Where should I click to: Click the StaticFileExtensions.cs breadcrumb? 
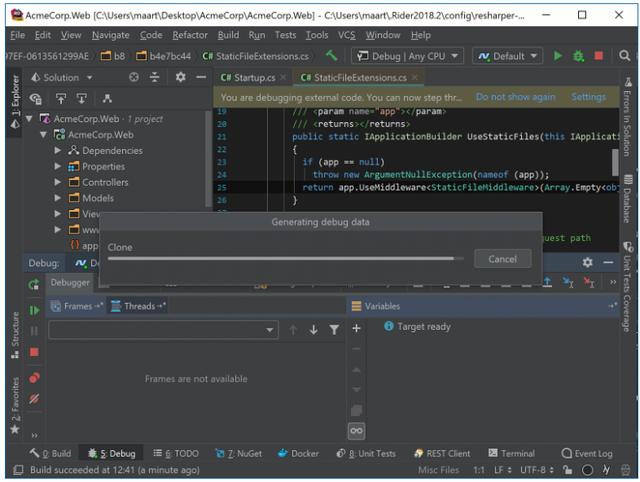click(256, 56)
